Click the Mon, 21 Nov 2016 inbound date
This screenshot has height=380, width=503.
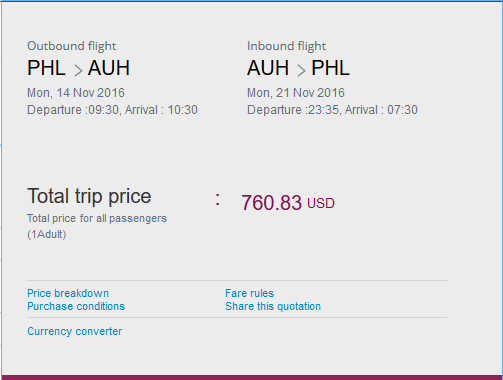point(296,93)
